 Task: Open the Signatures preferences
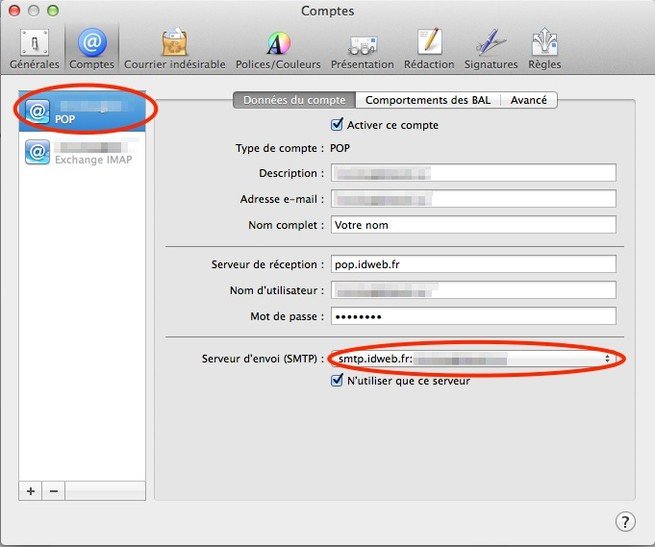[490, 48]
